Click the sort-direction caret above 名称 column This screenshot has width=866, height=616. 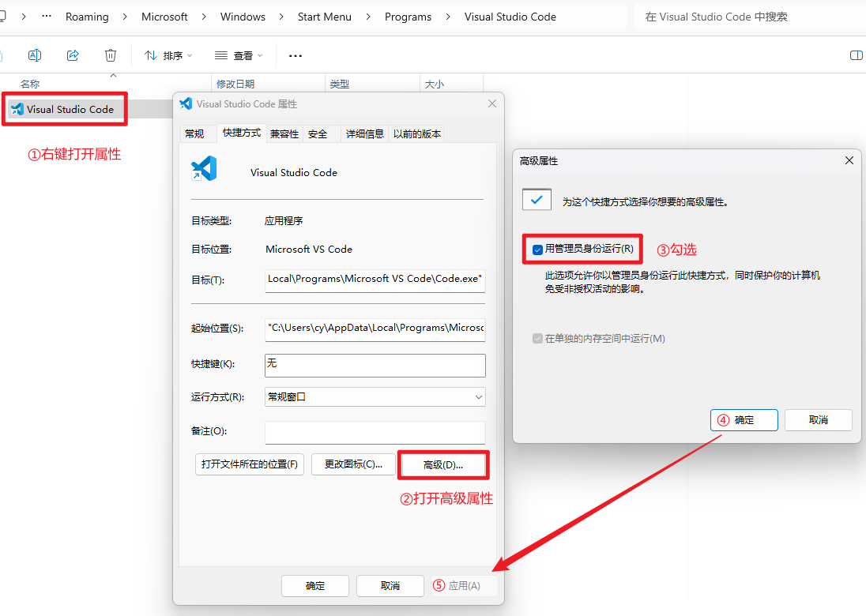tap(113, 75)
